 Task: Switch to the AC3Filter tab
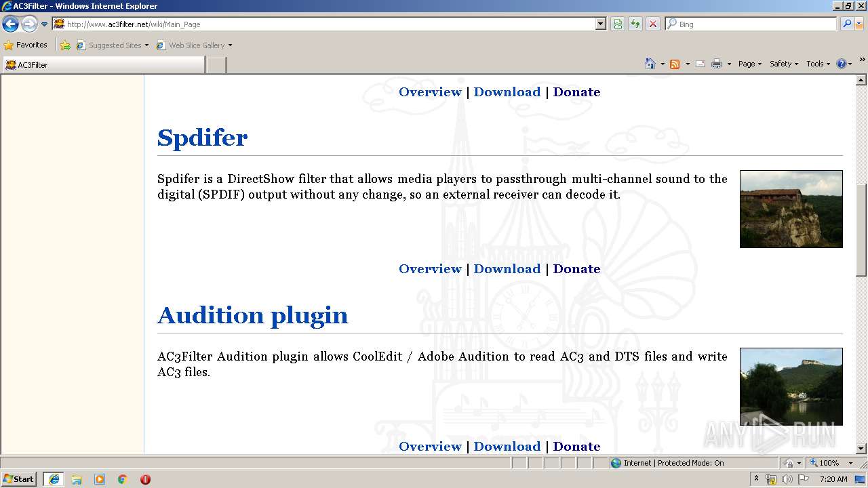103,65
